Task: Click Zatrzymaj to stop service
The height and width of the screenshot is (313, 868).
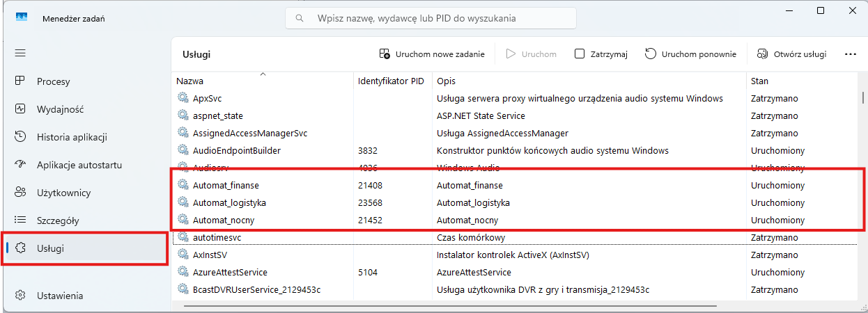Action: (x=601, y=54)
